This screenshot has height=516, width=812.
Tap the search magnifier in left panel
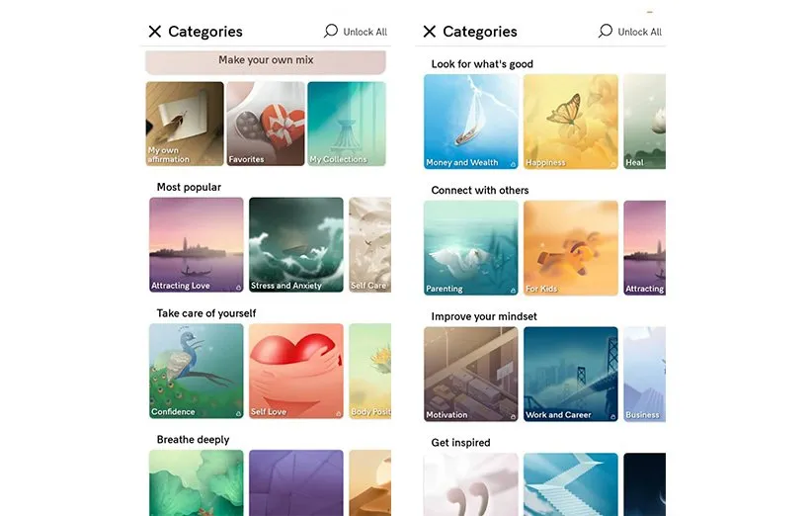tap(330, 31)
